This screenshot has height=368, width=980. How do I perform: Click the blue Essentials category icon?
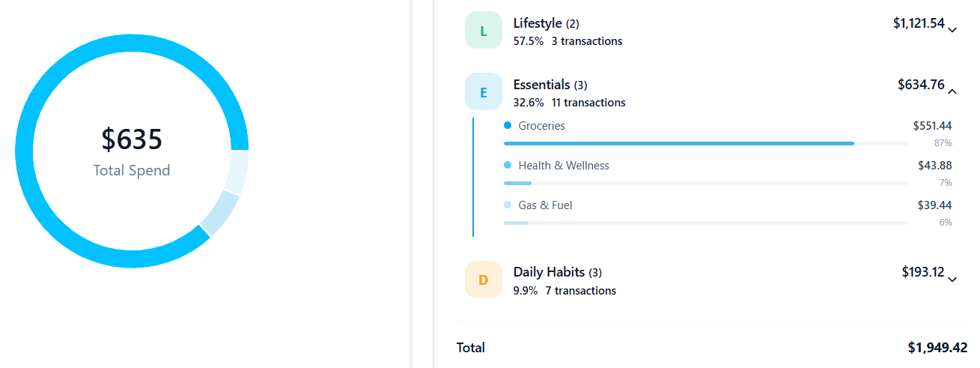point(483,92)
